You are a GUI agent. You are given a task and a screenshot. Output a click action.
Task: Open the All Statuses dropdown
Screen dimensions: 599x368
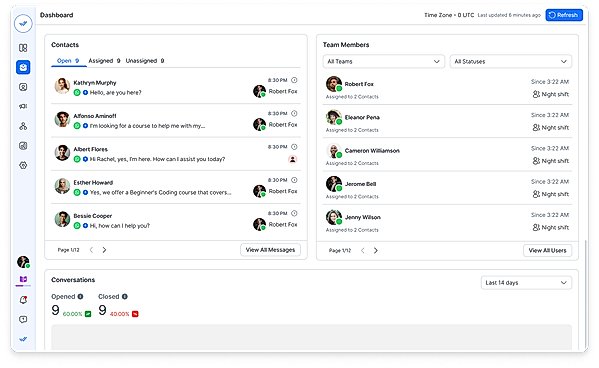[510, 62]
